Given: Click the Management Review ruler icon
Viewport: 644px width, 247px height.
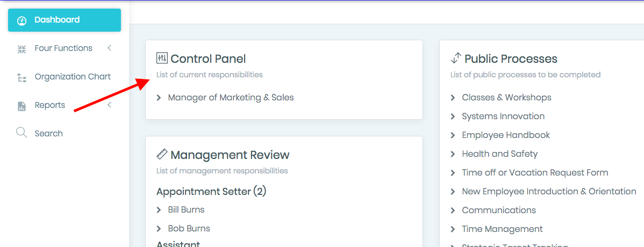Looking at the screenshot, I should 162,154.
